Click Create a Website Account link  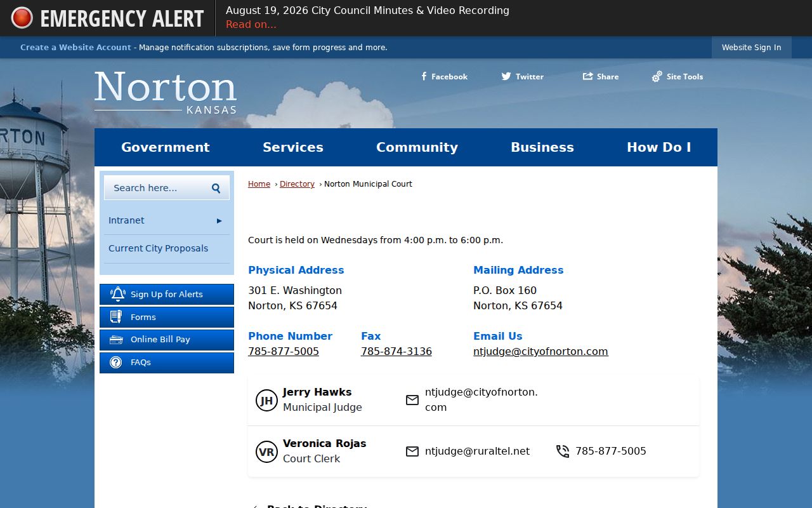(75, 48)
